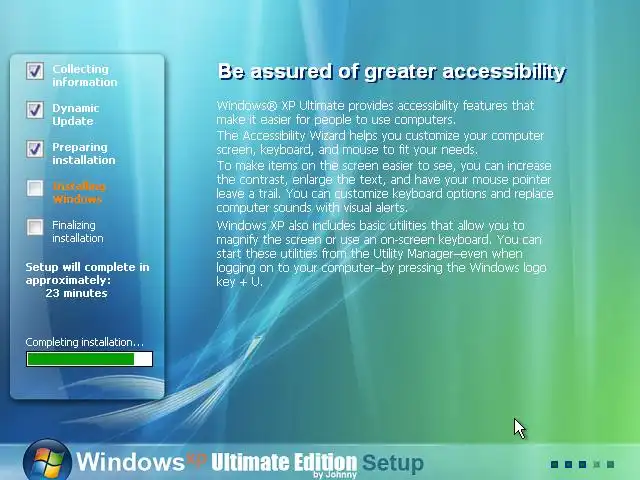This screenshot has height=480, width=640.
Task: Click the Collecting information checkbox
Action: (x=35, y=71)
